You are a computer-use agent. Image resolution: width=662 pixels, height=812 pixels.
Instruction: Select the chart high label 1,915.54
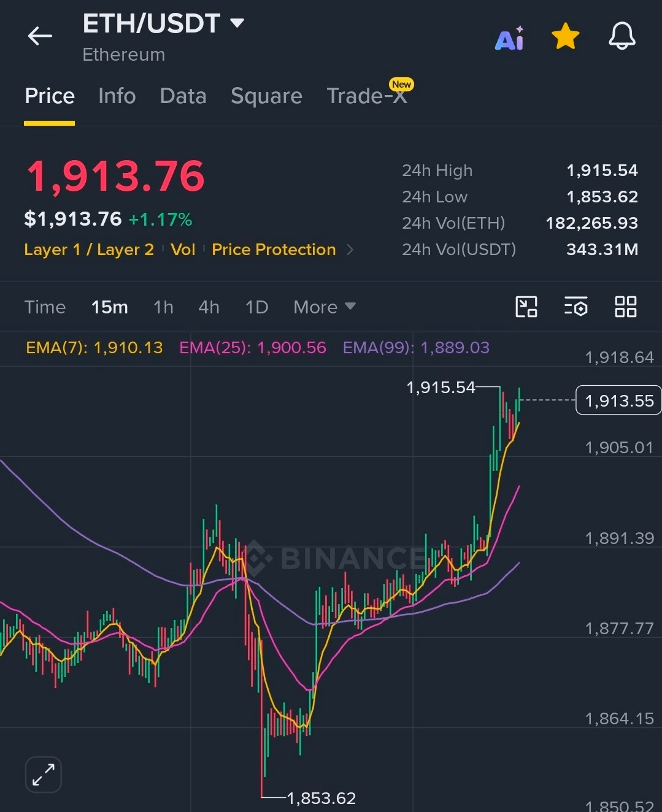[441, 388]
